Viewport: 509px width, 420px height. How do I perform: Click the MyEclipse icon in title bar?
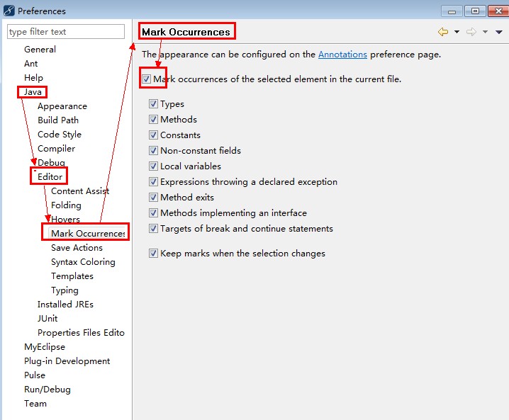(x=9, y=11)
